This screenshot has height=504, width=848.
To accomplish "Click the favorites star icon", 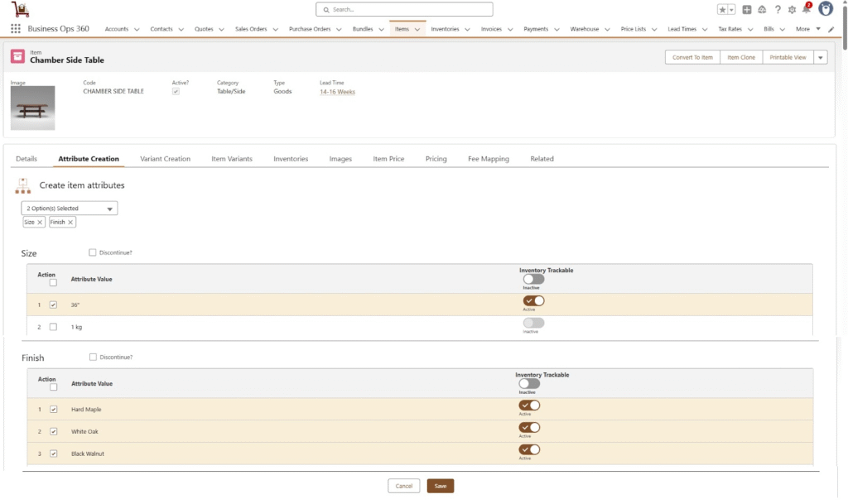I will tap(722, 10).
